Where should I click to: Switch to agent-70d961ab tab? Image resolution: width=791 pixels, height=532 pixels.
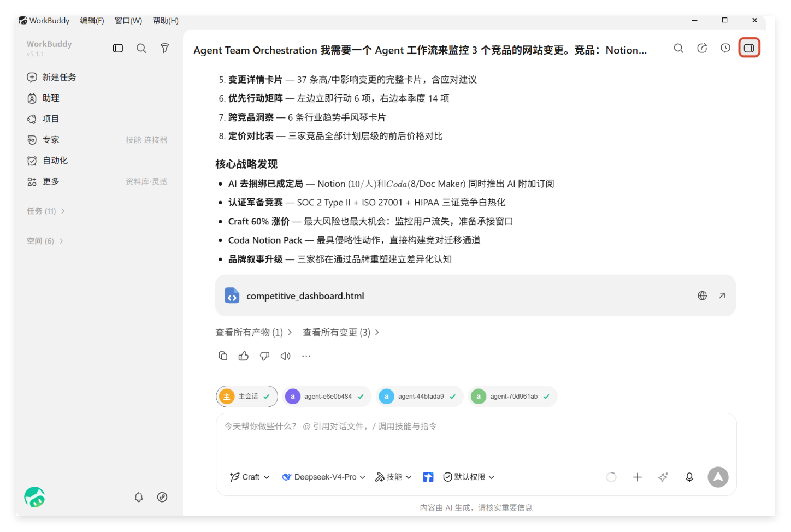512,397
